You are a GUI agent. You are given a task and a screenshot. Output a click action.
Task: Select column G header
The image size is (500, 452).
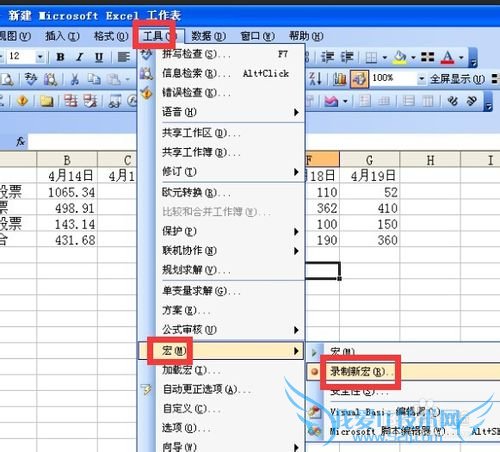click(x=369, y=160)
